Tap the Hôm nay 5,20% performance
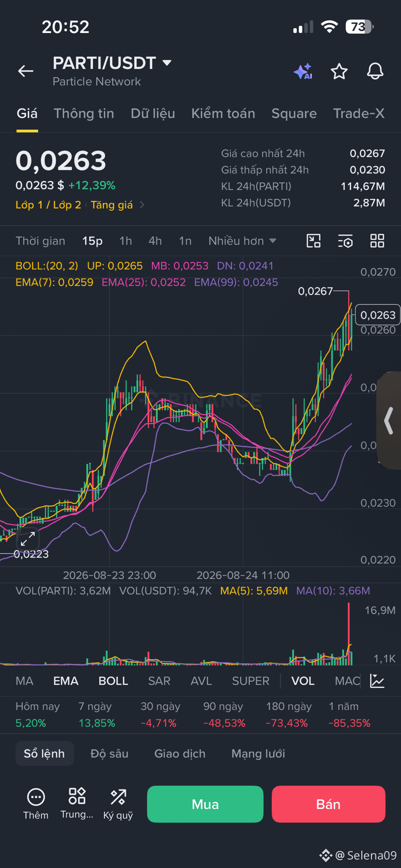Viewport: 401px width, 868px height. tap(37, 714)
